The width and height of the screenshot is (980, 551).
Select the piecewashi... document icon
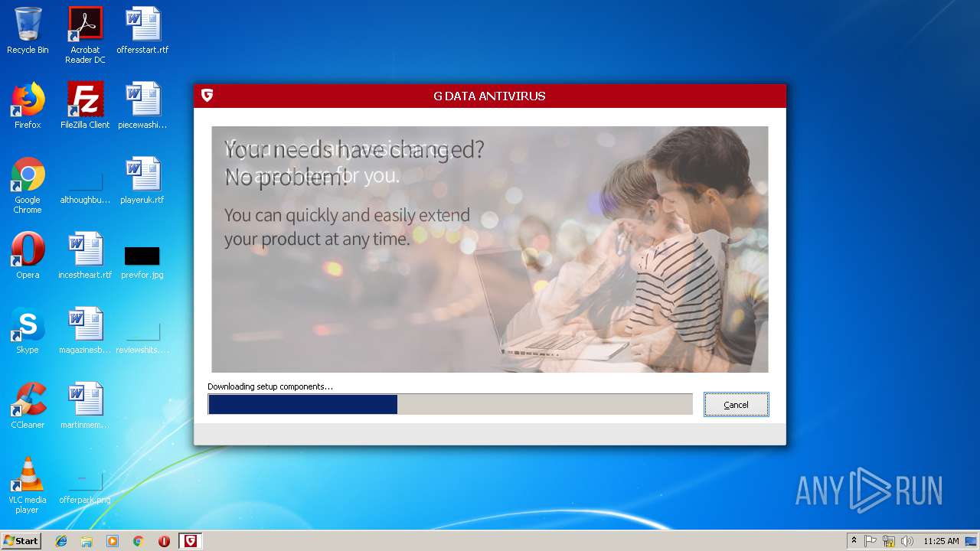coord(142,106)
